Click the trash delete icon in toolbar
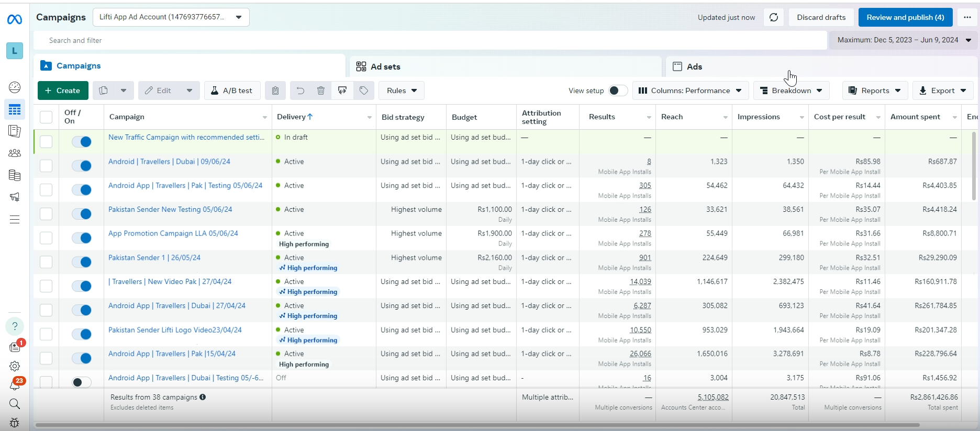Viewport: 980px width, 431px height. click(321, 90)
